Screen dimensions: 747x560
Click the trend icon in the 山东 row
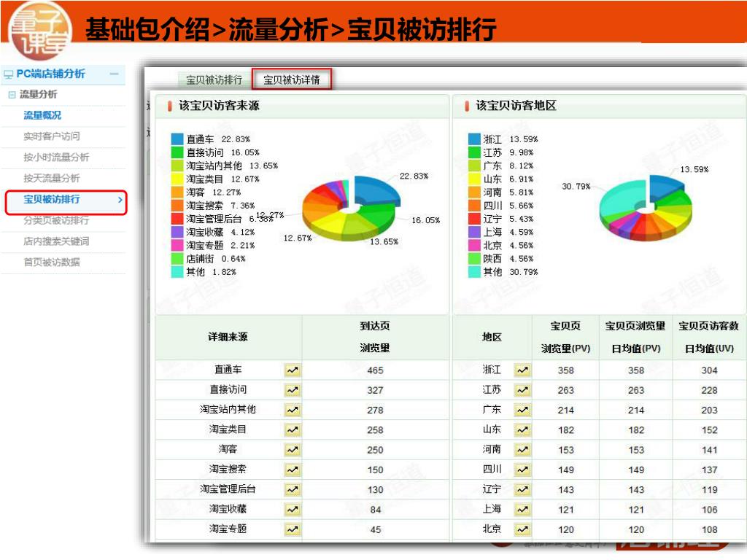point(522,430)
